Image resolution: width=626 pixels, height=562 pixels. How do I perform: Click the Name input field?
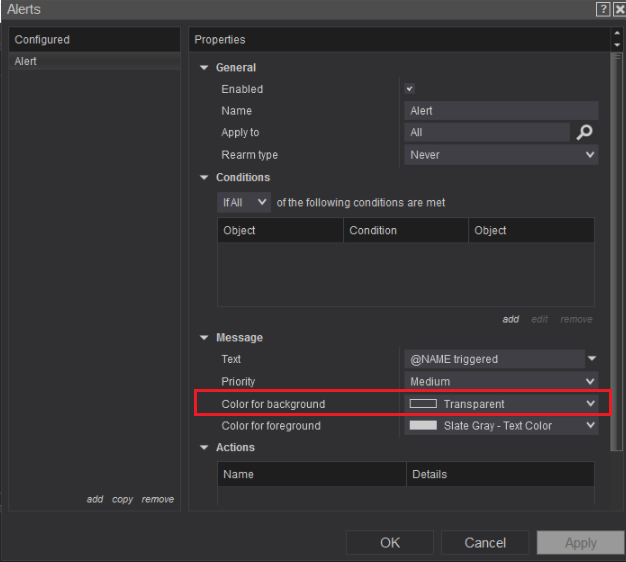coord(501,111)
